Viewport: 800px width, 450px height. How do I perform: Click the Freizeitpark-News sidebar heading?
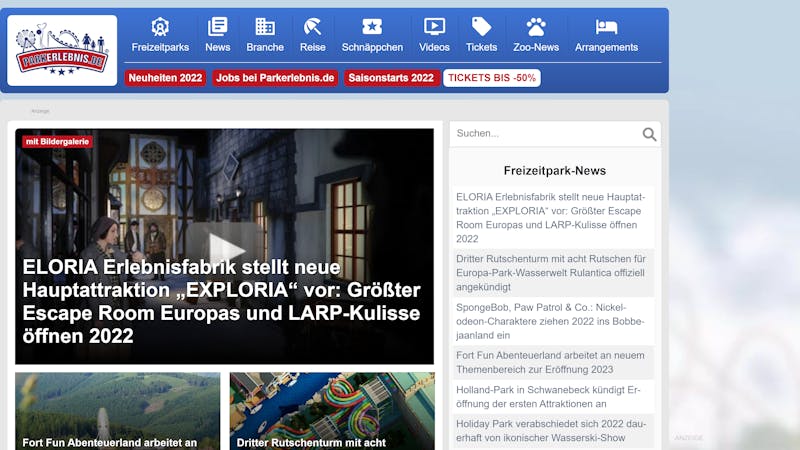[x=555, y=171]
